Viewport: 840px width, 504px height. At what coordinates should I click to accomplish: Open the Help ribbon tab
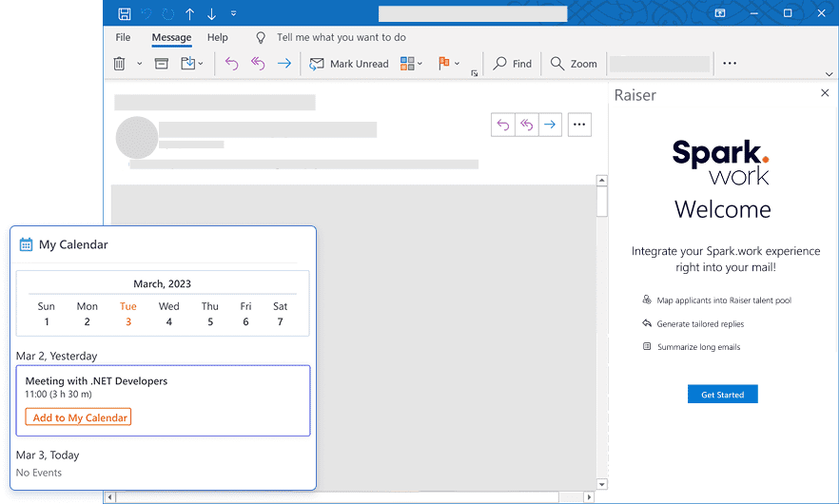218,37
